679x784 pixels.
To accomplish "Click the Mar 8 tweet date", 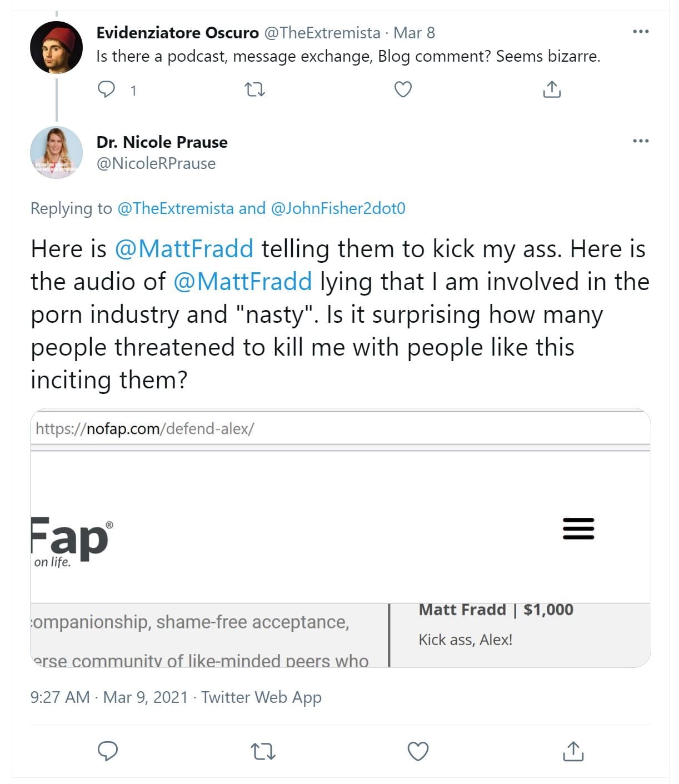I will click(414, 33).
